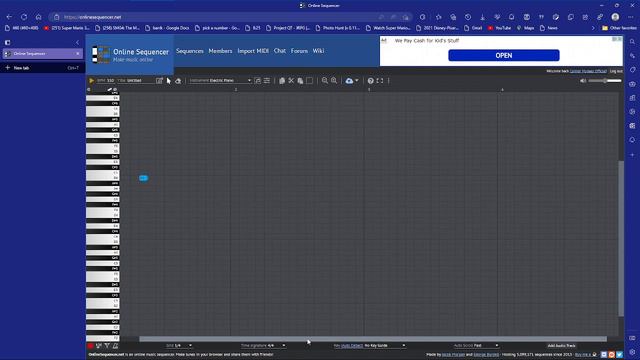This screenshot has width=640, height=360.
Task: Click the cloud save icon
Action: pyautogui.click(x=349, y=81)
